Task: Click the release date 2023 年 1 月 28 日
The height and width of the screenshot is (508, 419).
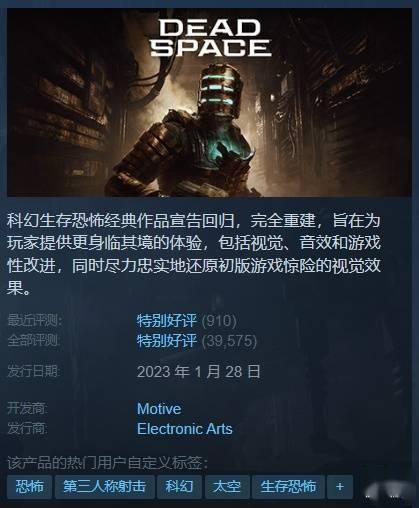Action: coord(199,371)
